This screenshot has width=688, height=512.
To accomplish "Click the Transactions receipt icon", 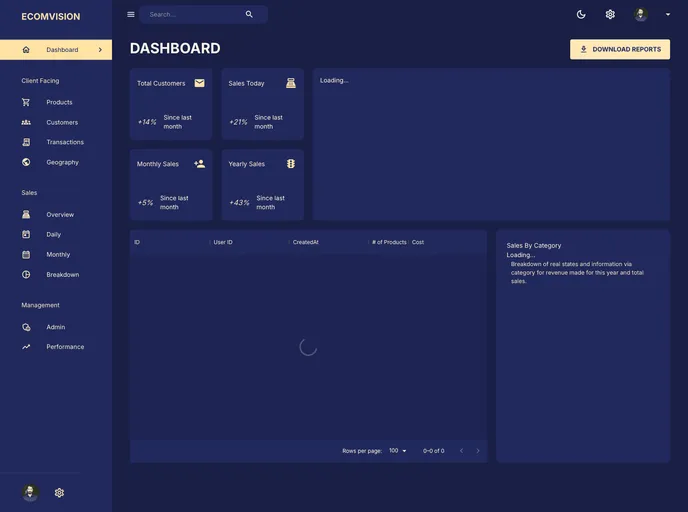I will click(26, 142).
